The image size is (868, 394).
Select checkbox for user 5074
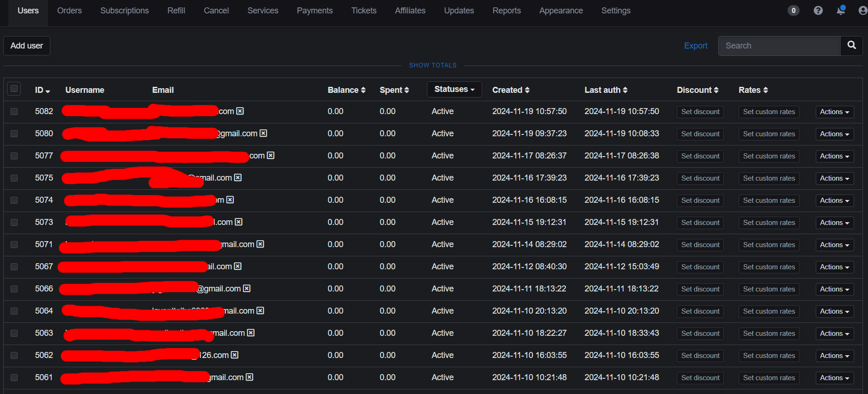(14, 200)
